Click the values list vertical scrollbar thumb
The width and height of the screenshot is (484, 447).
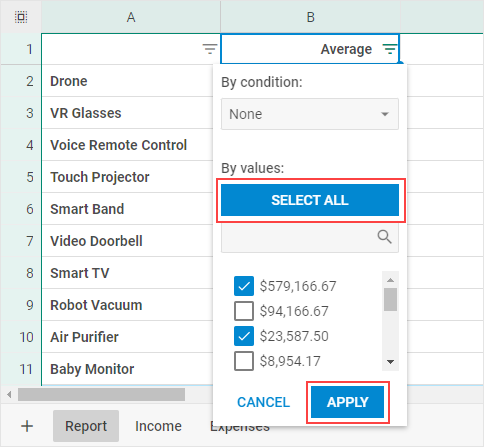(390, 299)
